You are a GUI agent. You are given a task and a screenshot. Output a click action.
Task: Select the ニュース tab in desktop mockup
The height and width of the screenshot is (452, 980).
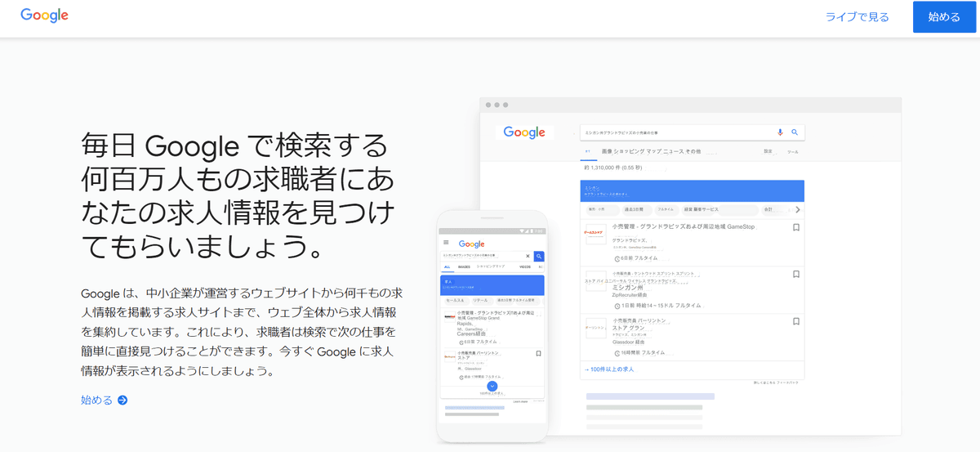(x=675, y=151)
